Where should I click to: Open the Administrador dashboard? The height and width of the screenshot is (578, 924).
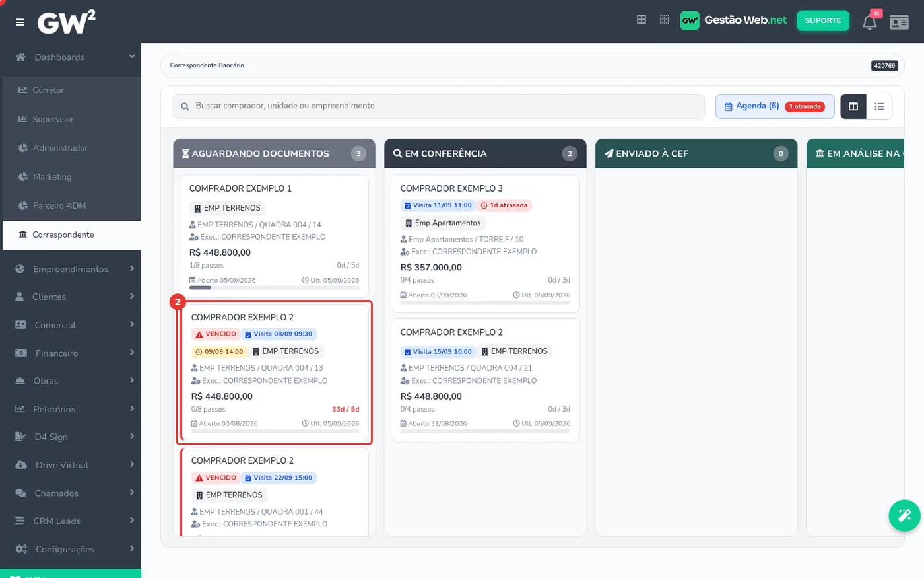pos(72,148)
